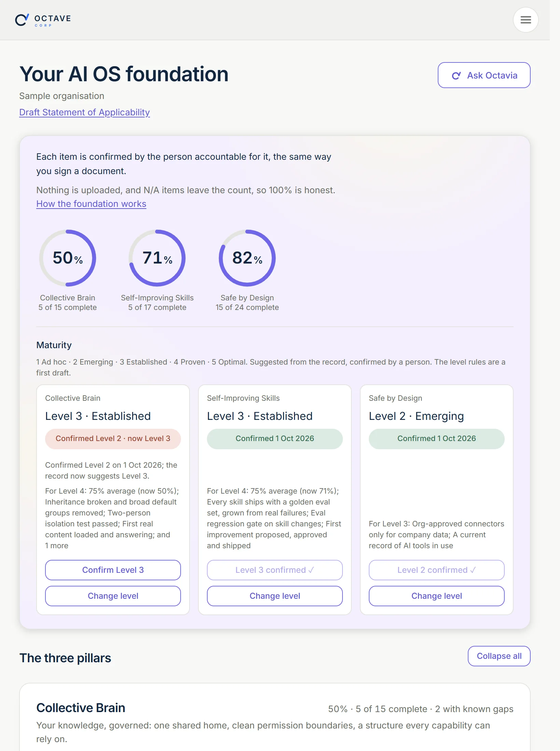Click the Confirmed Level 2 now Level 3 badge
The image size is (560, 751).
click(113, 439)
